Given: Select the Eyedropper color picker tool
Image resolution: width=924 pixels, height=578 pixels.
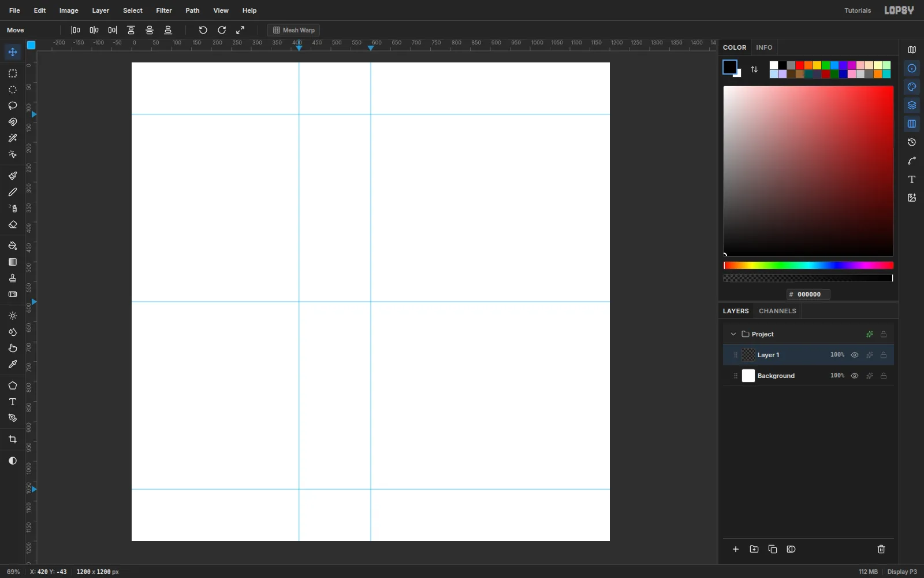Looking at the screenshot, I should (x=12, y=364).
